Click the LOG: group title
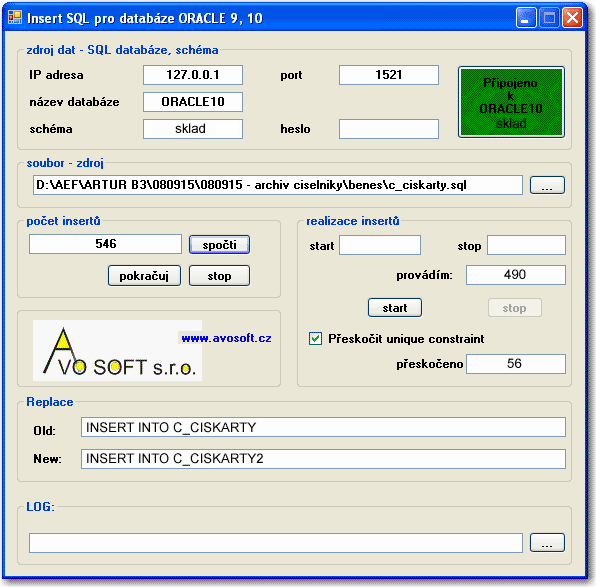Screen dimensions: 596x587 pos(41,507)
